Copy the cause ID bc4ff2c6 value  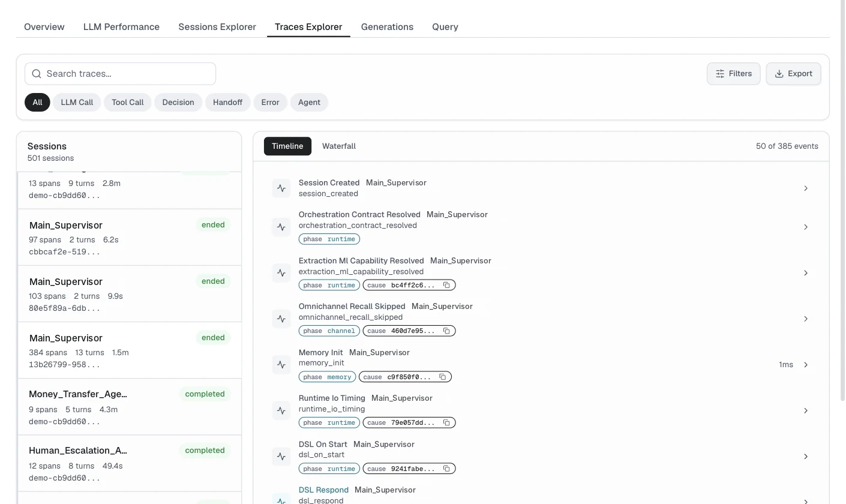[x=446, y=285]
